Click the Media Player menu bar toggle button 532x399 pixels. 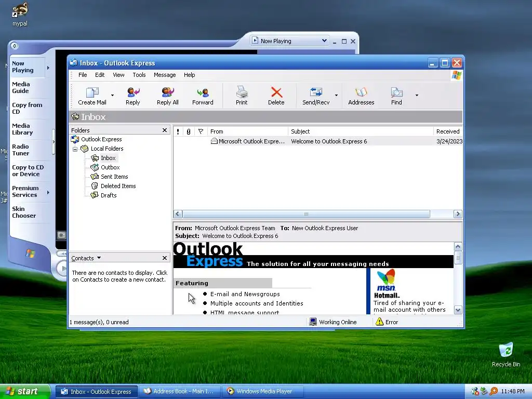(14, 46)
